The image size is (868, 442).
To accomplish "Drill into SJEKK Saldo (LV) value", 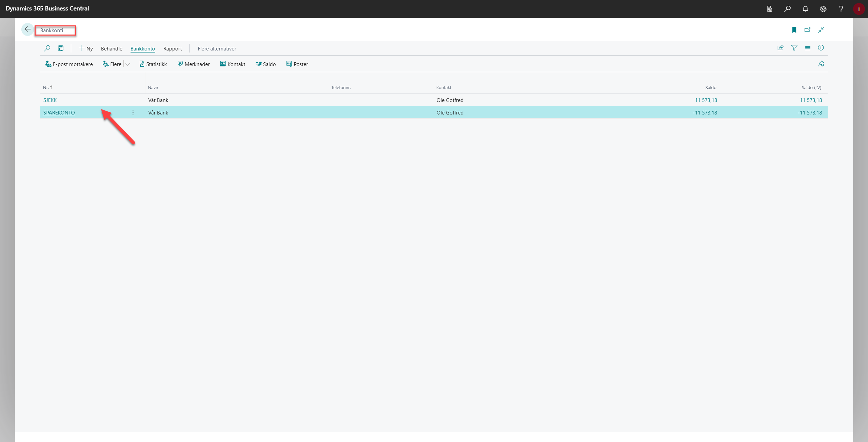I will 811,100.
